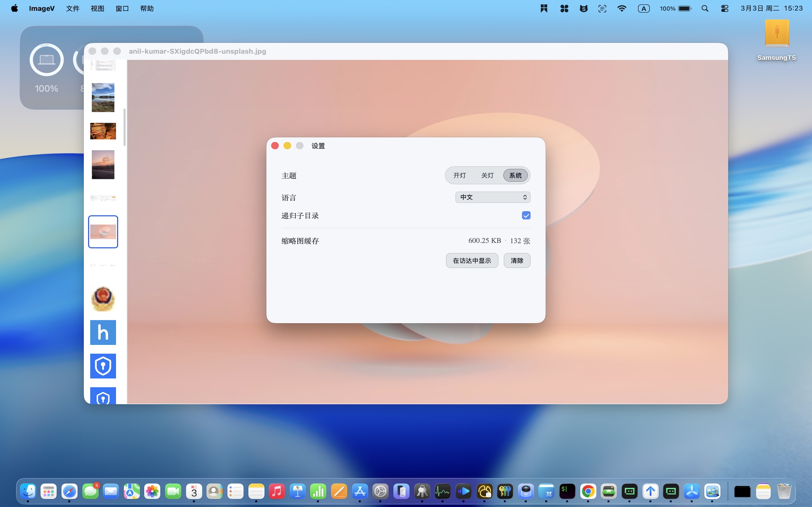Expand the 语言 dropdown showing 中文
Screen dimensions: 812x507
(x=493, y=197)
